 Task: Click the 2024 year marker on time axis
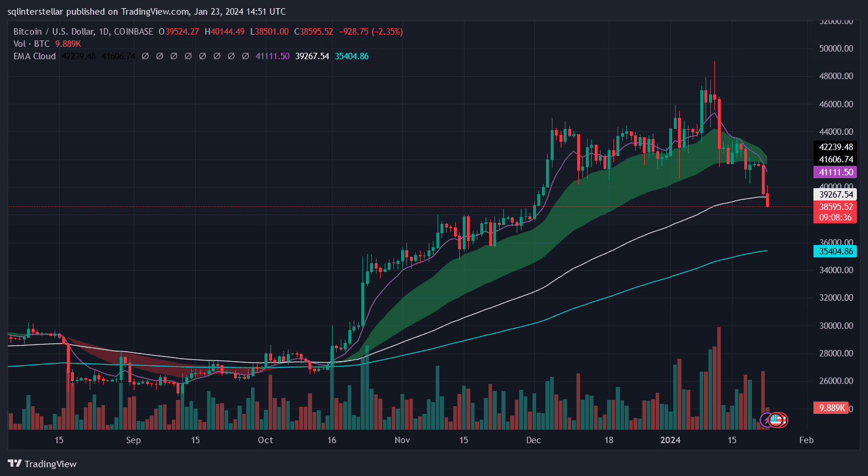pos(669,440)
